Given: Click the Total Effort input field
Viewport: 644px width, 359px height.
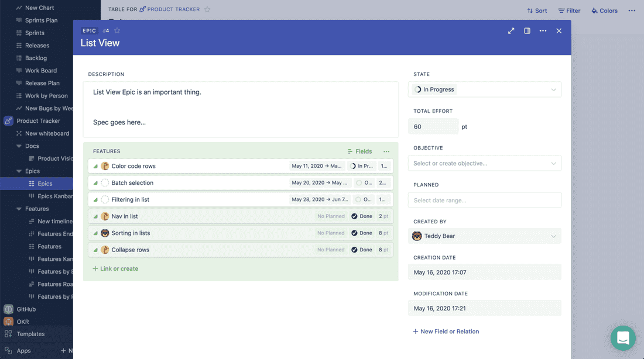Looking at the screenshot, I should (433, 126).
